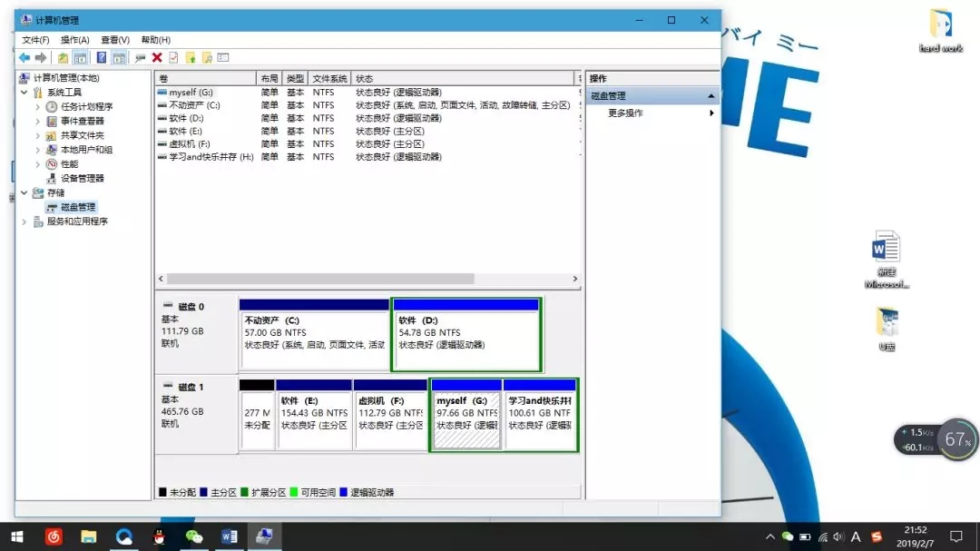This screenshot has width=980, height=551.
Task: Expand the 任务计划程序 node
Action: (x=37, y=106)
